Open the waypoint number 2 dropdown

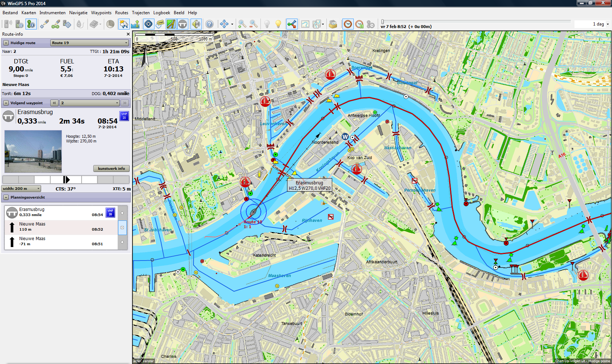pyautogui.click(x=90, y=103)
